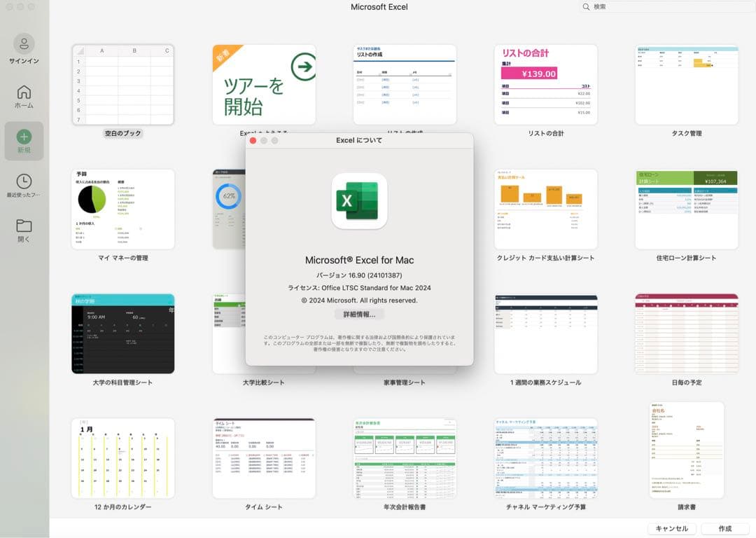Select the 12 か月のカレンダー template

[x=122, y=458]
